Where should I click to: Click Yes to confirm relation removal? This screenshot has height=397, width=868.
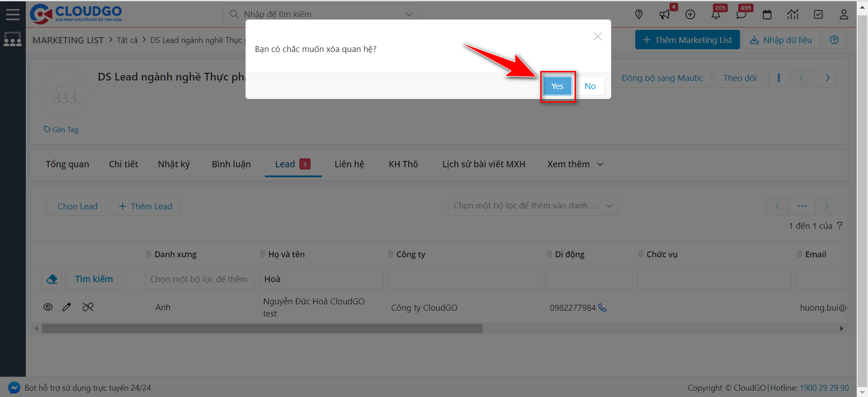(x=557, y=86)
